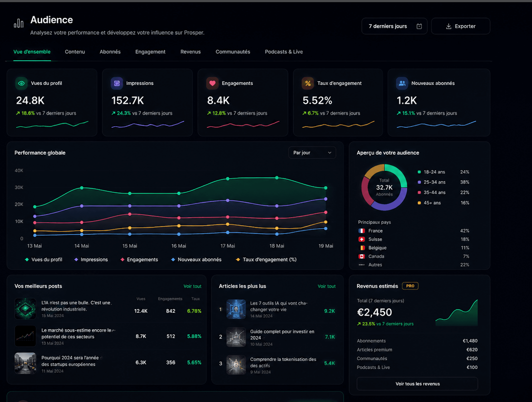The image size is (532, 402).
Task: Toggle Nouveaux abonnés legend in chart
Action: click(196, 260)
